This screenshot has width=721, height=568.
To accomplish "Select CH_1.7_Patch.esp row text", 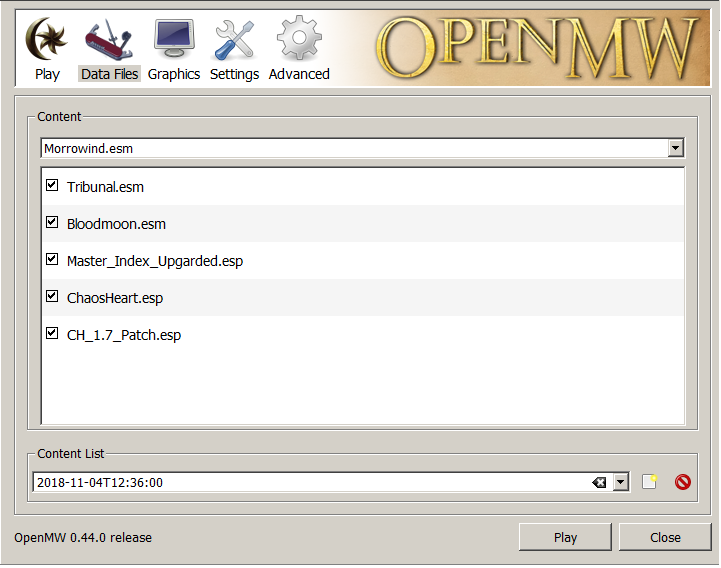I will pyautogui.click(x=124, y=335).
